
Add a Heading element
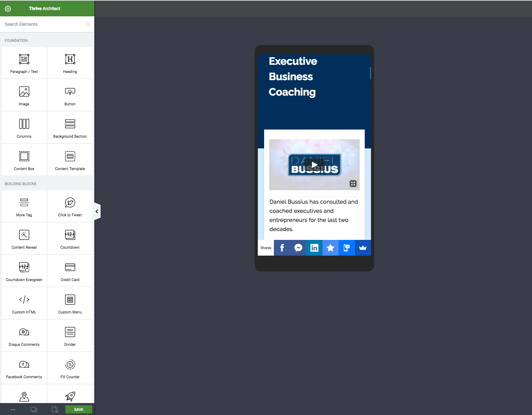70,63
